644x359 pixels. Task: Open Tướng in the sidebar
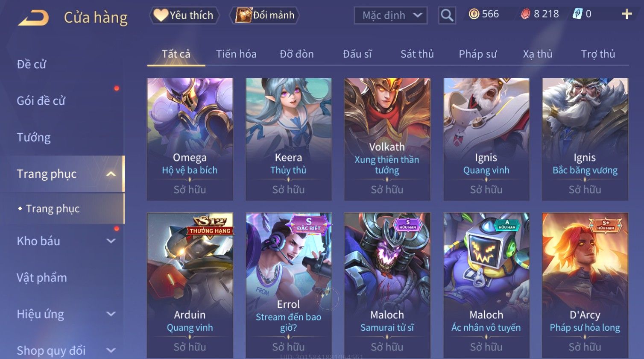[x=34, y=138]
